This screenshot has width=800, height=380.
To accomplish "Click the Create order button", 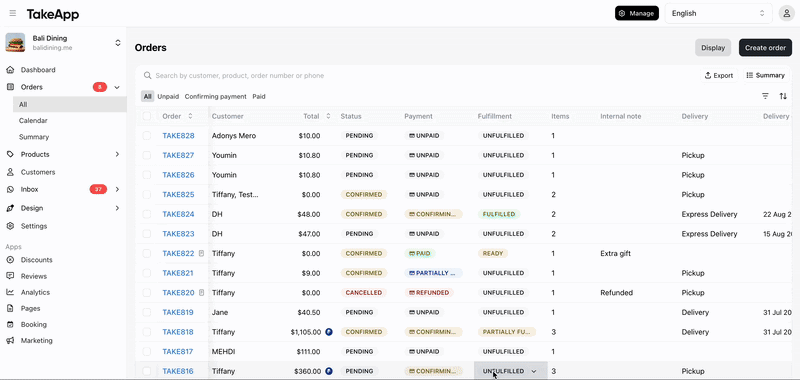I will click(765, 47).
